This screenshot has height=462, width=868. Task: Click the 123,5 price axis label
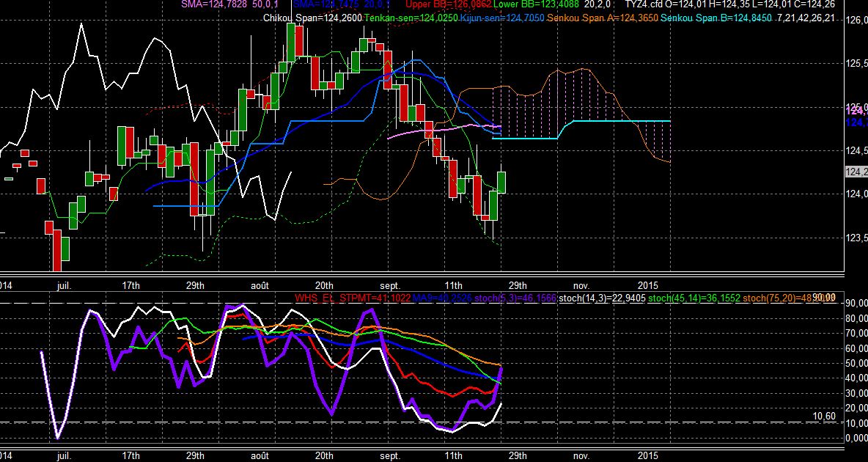(857, 237)
